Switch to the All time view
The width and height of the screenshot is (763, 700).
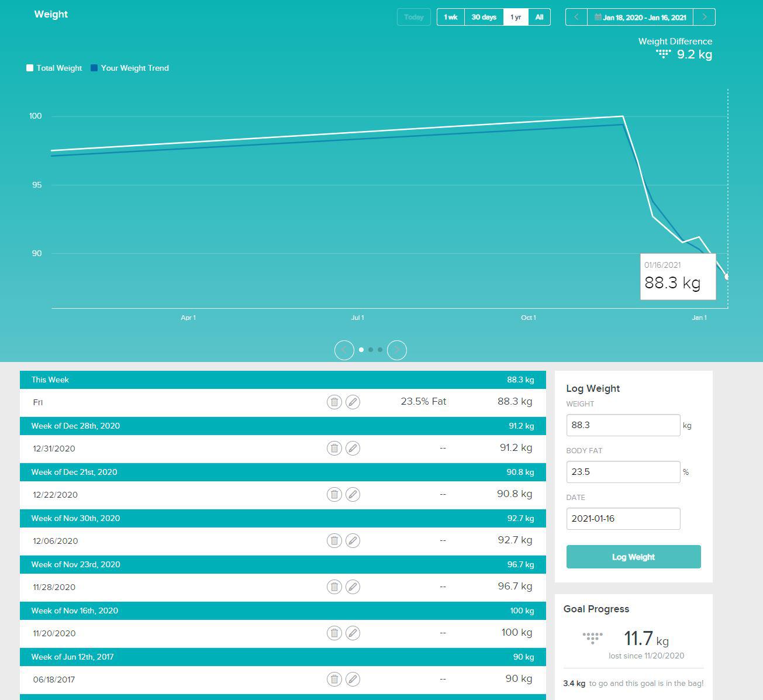[538, 17]
